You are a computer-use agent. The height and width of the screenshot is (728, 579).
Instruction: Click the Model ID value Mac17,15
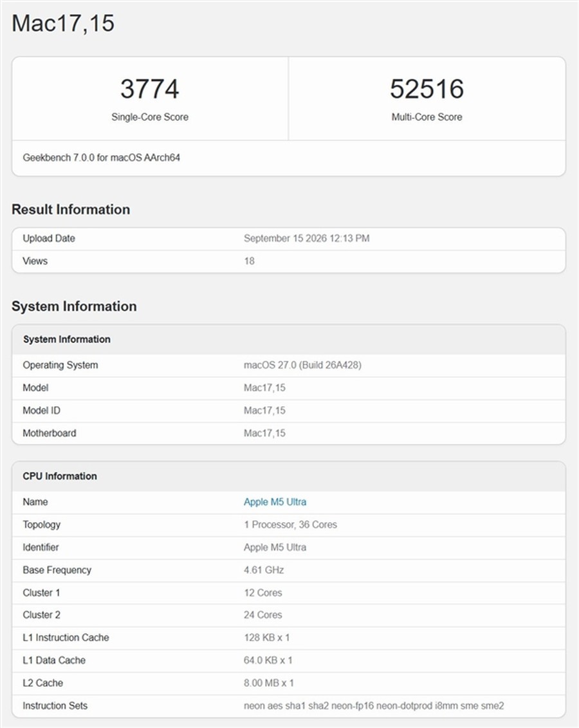pos(264,411)
